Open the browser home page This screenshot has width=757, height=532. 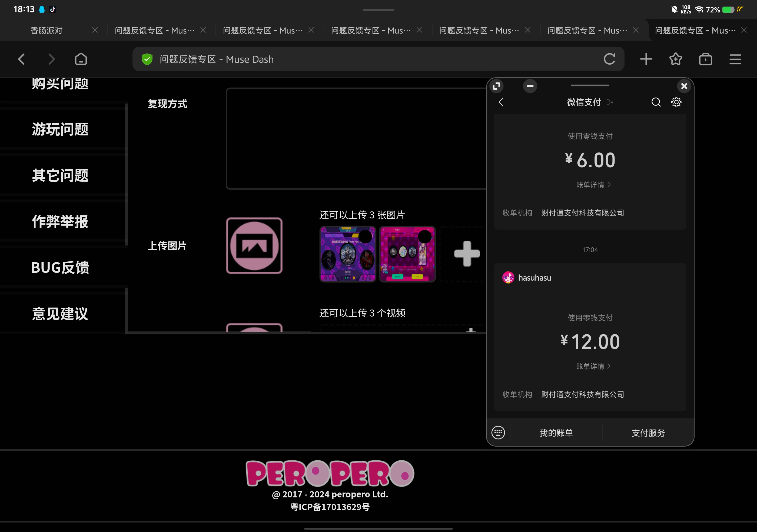click(81, 59)
